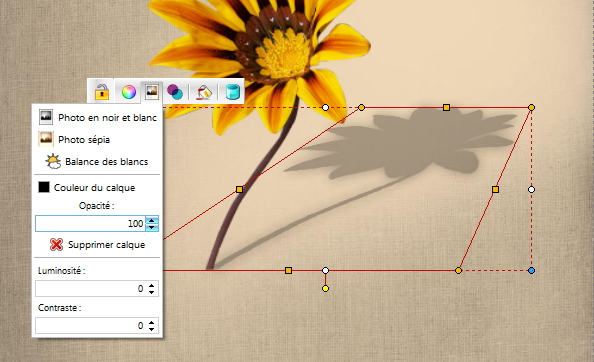Click the Opacité value field

(90, 223)
